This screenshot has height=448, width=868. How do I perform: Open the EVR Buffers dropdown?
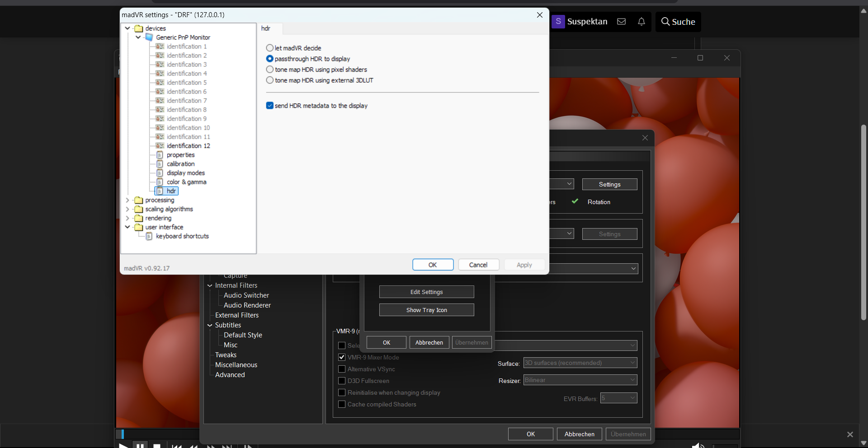(x=618, y=398)
